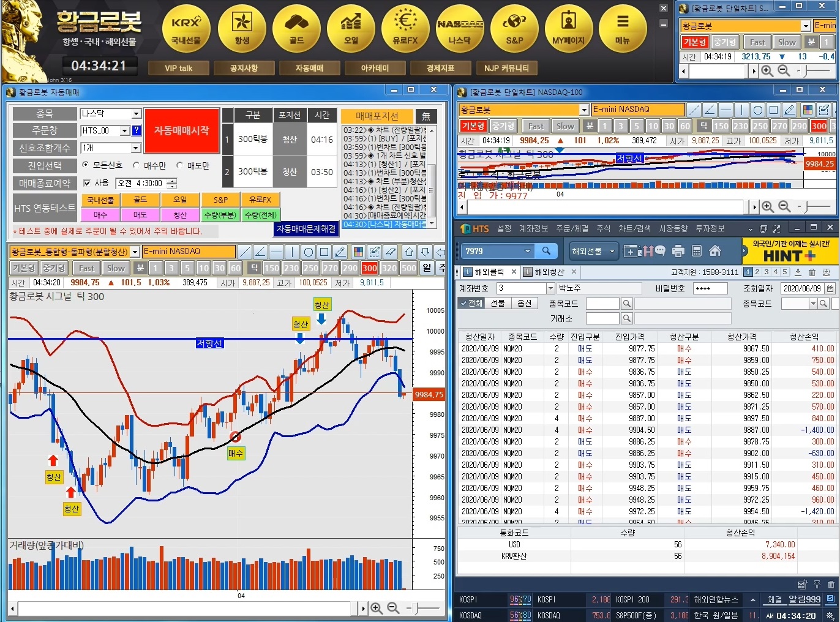The image size is (840, 622).
Task: Adjust zoom slider in top-right S&P chart window
Action: coord(814,72)
